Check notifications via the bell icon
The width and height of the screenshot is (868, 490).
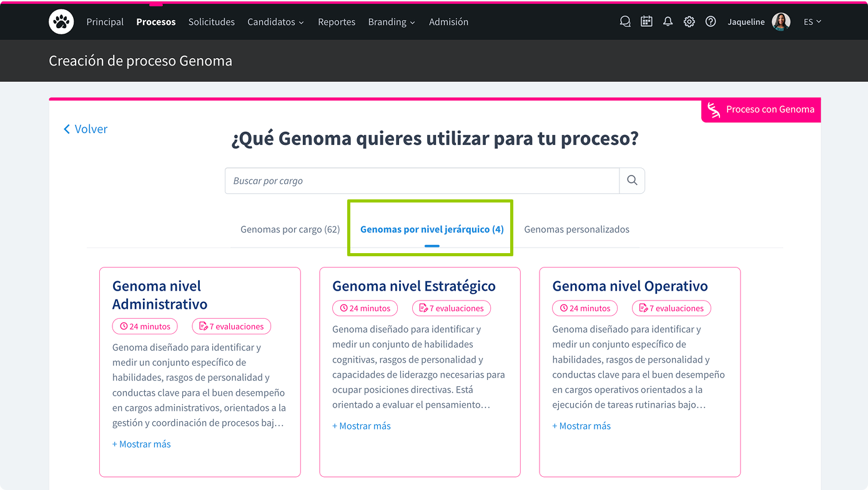coord(668,21)
